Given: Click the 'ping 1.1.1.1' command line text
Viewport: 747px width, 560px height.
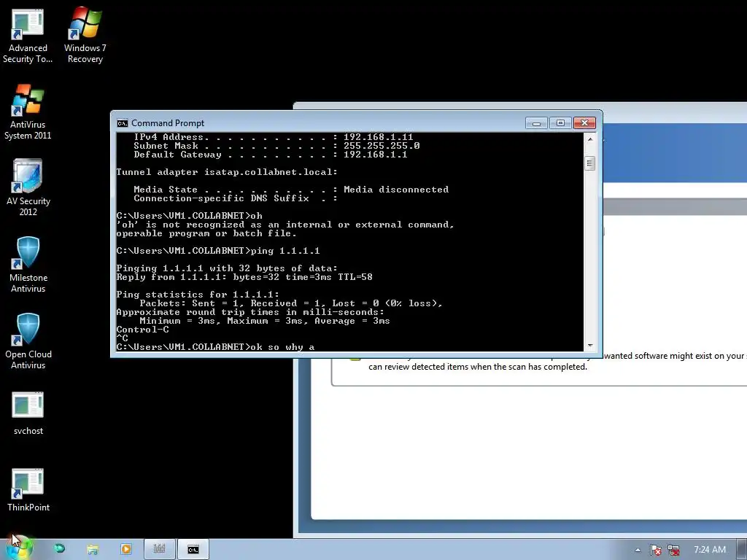Looking at the screenshot, I should [285, 251].
